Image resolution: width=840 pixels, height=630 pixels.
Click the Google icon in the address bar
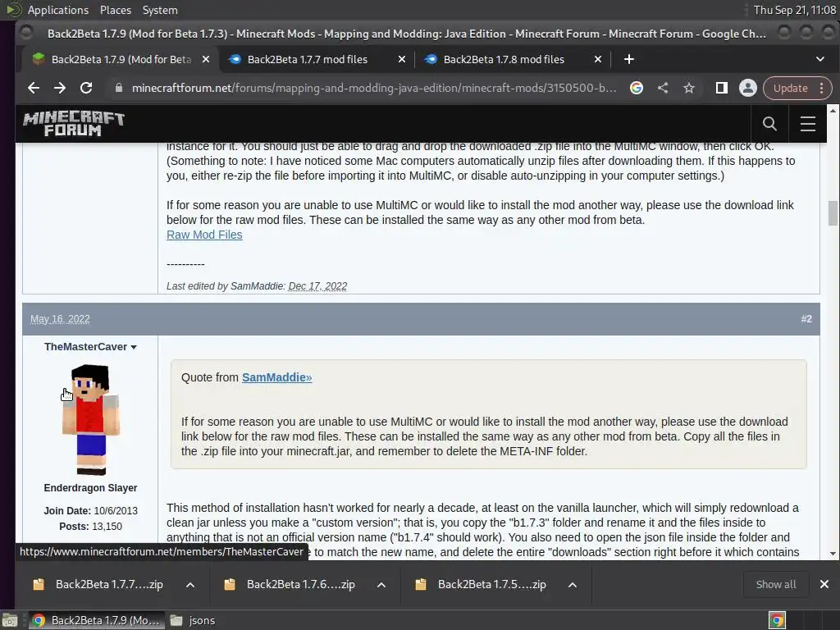[x=637, y=88]
